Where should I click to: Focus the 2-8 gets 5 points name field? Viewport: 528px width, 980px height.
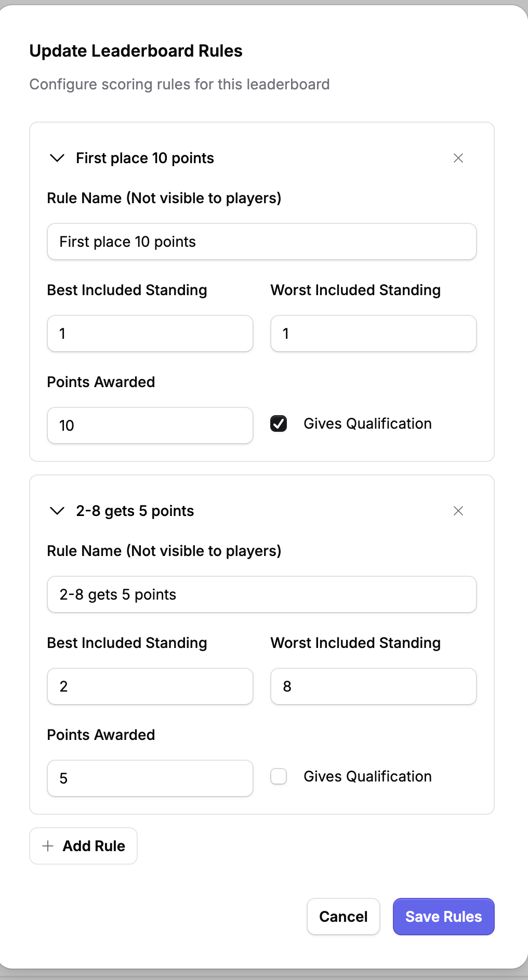click(261, 594)
